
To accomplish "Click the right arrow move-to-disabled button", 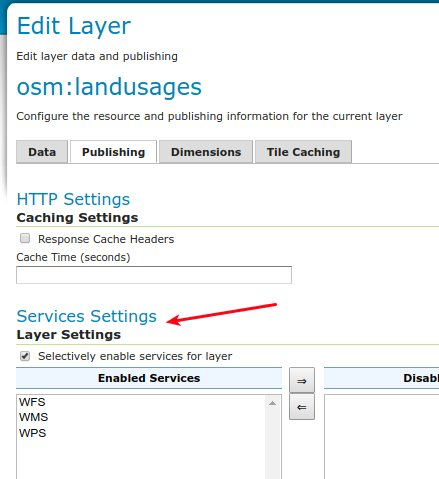I will [302, 380].
